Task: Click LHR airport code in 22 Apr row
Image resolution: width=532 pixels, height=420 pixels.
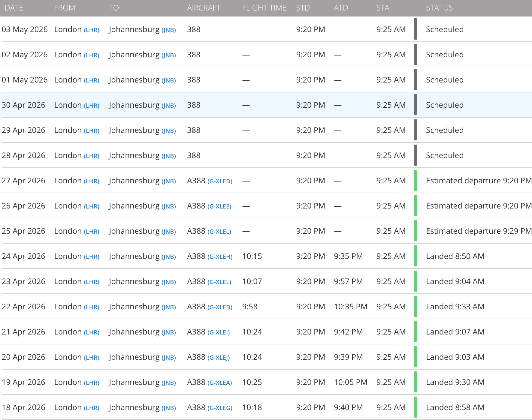Action: (x=92, y=307)
